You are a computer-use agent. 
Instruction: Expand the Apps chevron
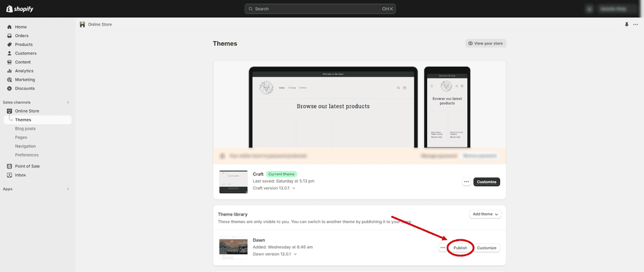68,189
